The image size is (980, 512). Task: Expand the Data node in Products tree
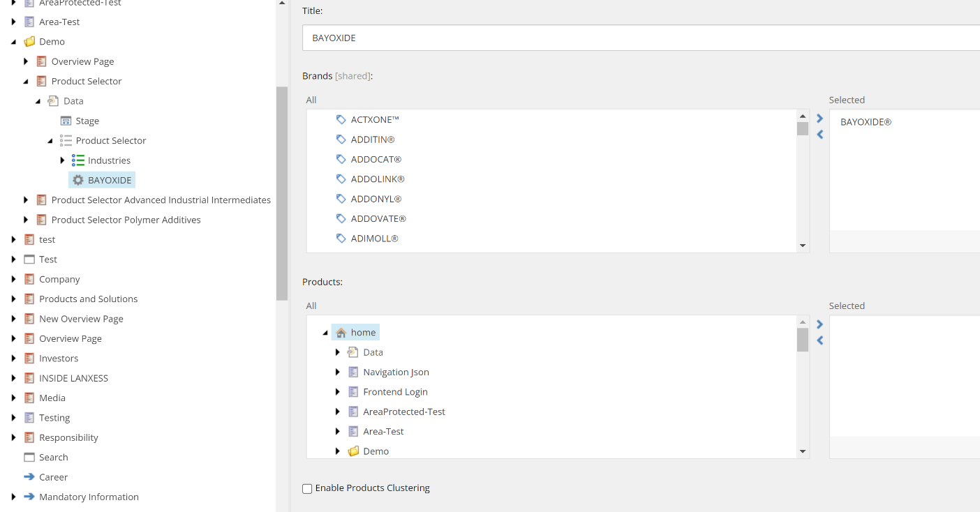pyautogui.click(x=338, y=352)
